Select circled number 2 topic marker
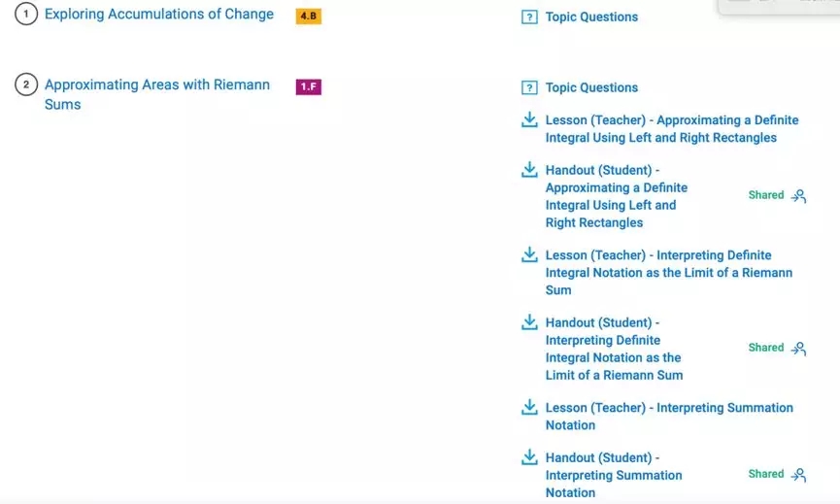 (26, 84)
